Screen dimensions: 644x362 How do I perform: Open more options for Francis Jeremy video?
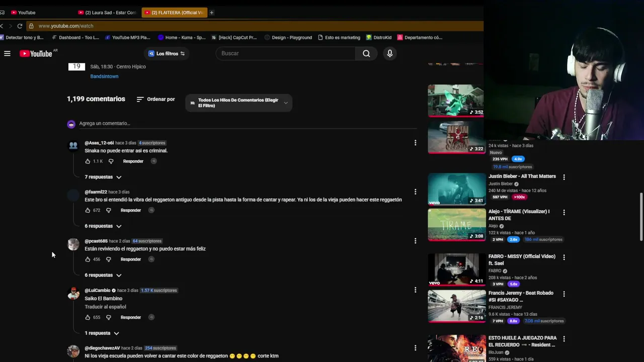tap(564, 294)
